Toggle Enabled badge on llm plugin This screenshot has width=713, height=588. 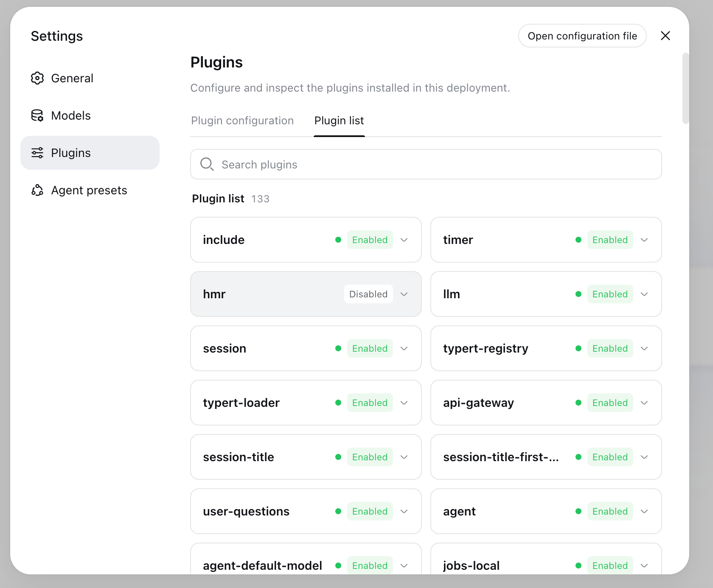[x=610, y=294]
